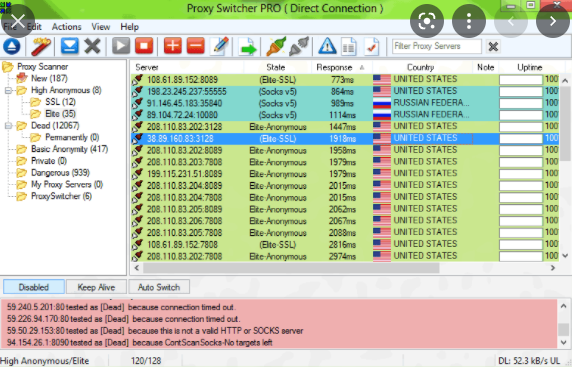
Task: Sort by the State column header
Action: click(x=277, y=67)
